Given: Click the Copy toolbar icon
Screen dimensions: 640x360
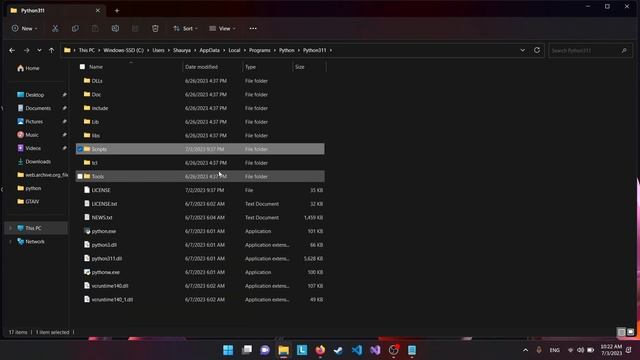Looking at the screenshot, I should 75,29.
